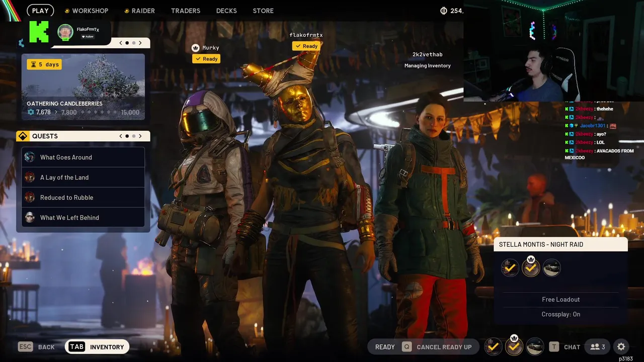Click the Follow button under FlakoFrmTx
The width and height of the screenshot is (644, 362).
click(x=88, y=37)
